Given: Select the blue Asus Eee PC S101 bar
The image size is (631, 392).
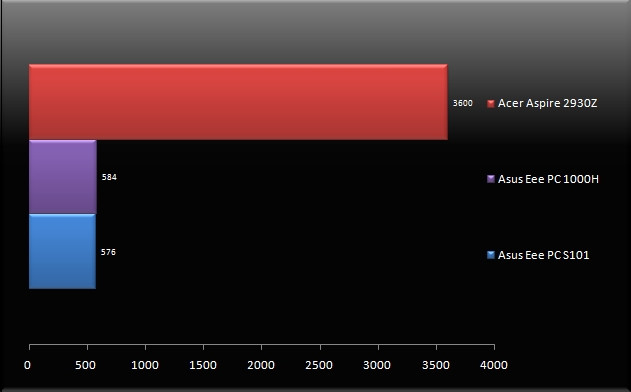Looking at the screenshot, I should click(x=62, y=252).
